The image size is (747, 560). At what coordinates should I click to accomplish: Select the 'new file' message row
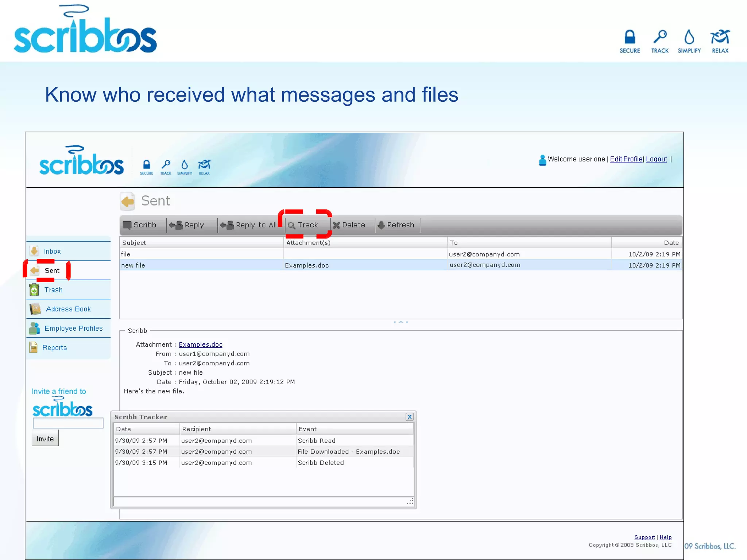pos(401,265)
